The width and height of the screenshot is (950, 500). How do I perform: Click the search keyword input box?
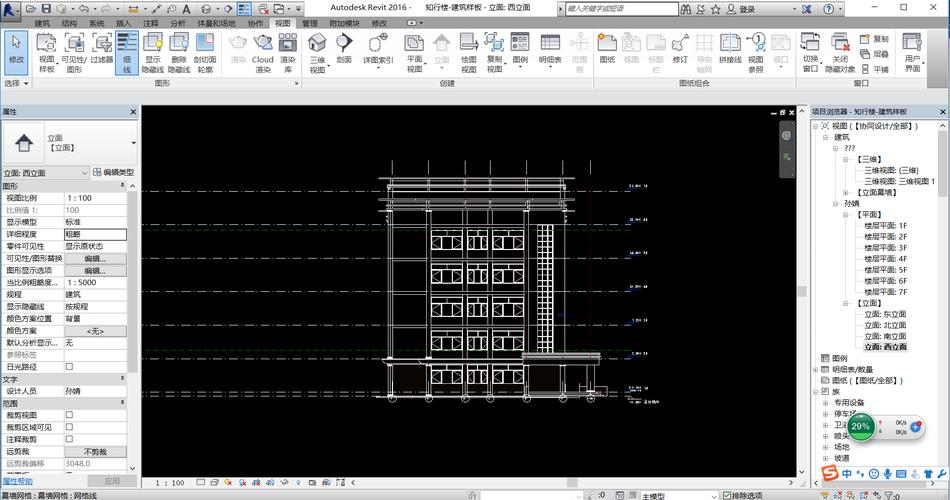coord(622,8)
